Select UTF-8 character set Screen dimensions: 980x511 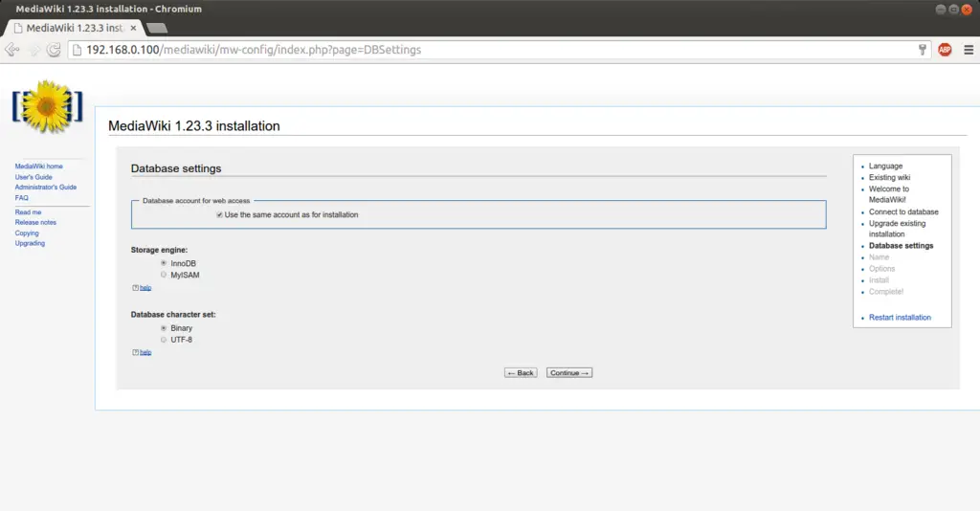[x=164, y=340]
